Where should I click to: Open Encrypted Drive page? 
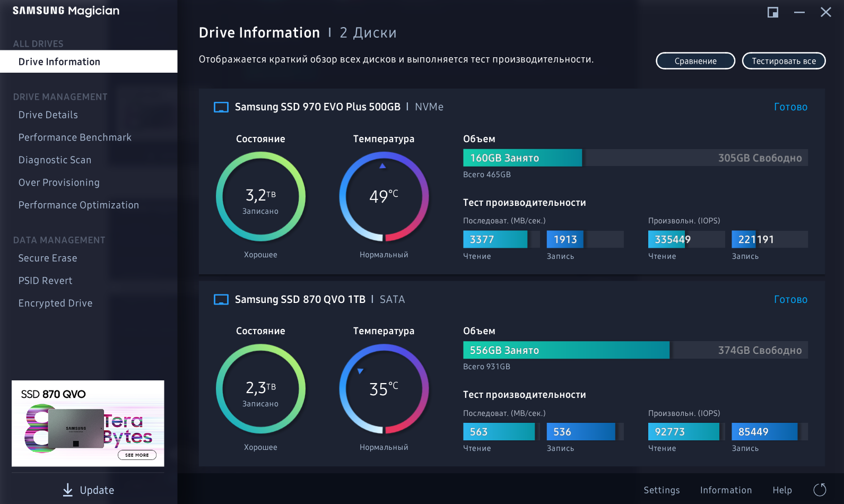[55, 303]
